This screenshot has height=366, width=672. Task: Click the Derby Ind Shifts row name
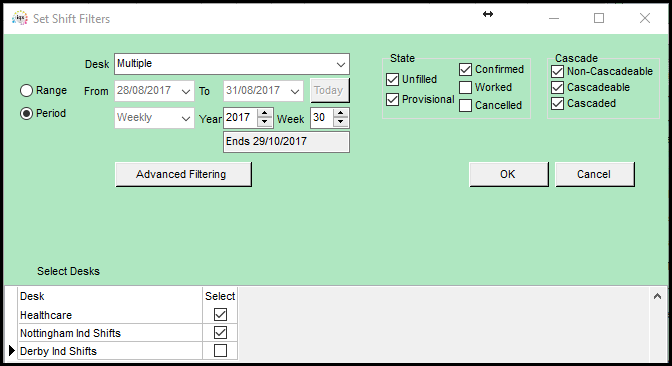58,351
